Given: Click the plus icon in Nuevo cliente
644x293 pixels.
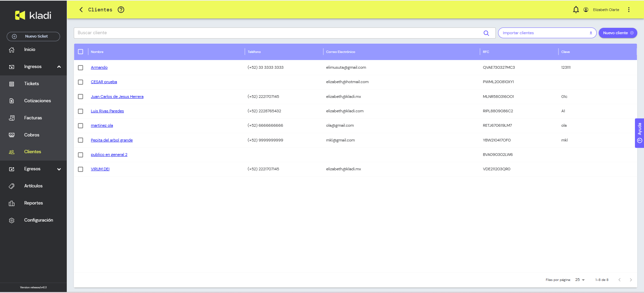Looking at the screenshot, I should click(x=632, y=33).
